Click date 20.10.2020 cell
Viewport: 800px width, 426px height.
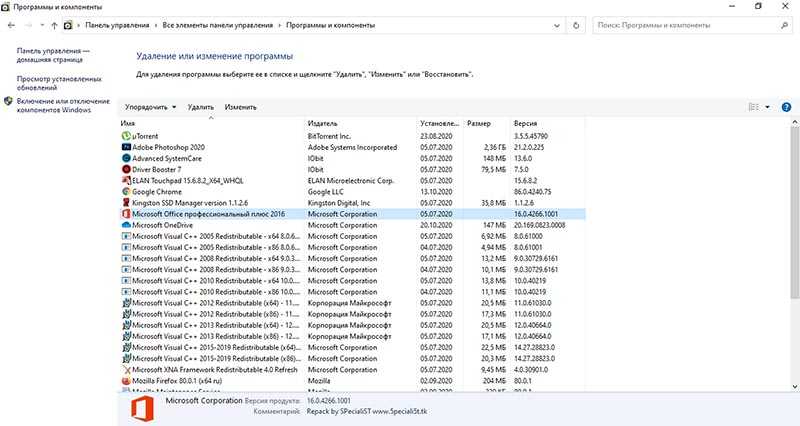point(436,225)
